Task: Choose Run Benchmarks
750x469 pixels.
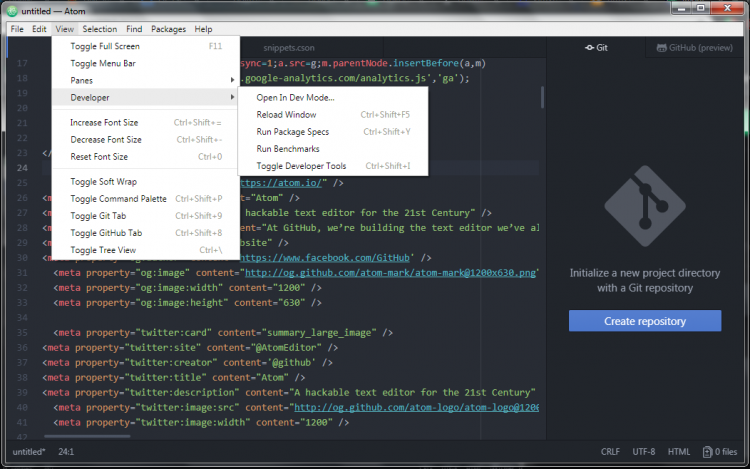Action: [x=333, y=149]
